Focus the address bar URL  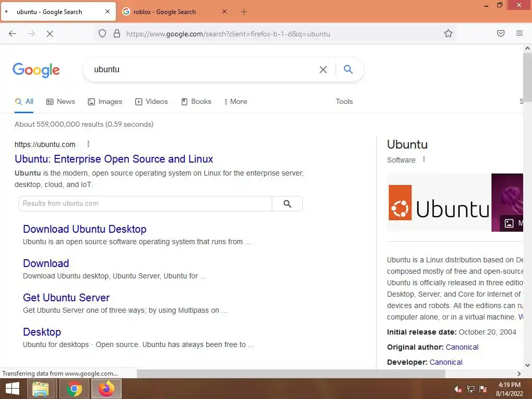[228, 34]
